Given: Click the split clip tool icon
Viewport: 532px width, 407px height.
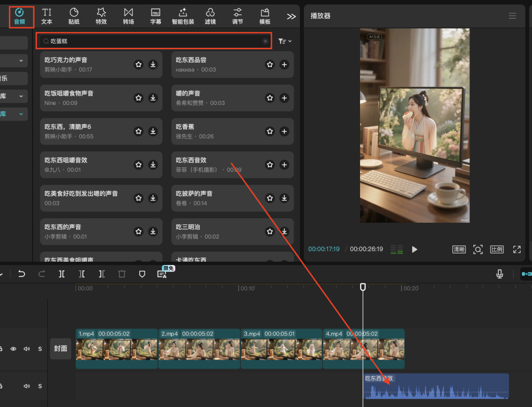Looking at the screenshot, I should [x=62, y=274].
